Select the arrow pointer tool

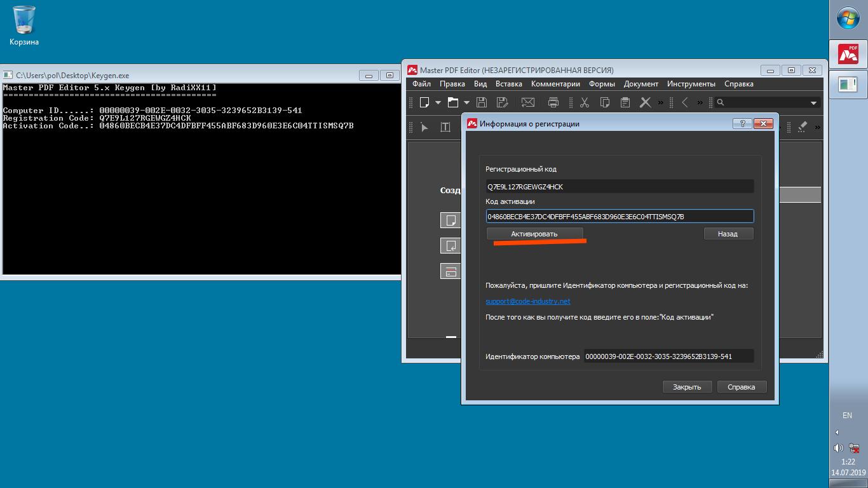pyautogui.click(x=424, y=127)
